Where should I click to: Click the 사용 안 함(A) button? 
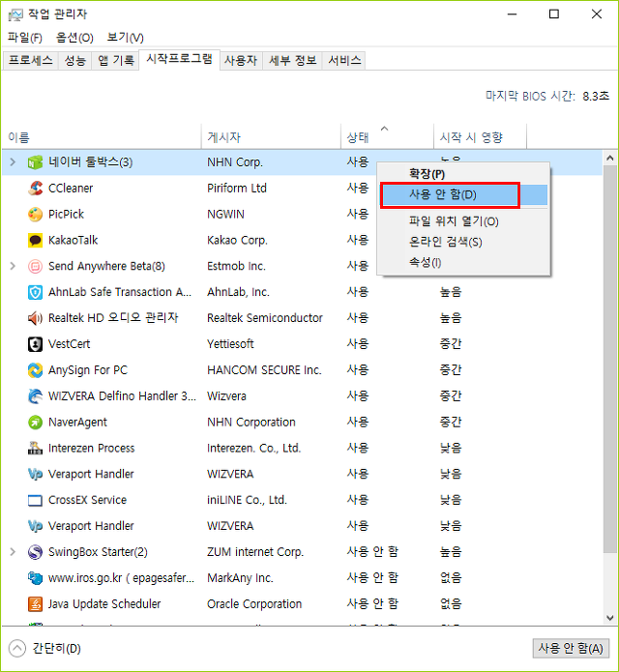coord(571,648)
